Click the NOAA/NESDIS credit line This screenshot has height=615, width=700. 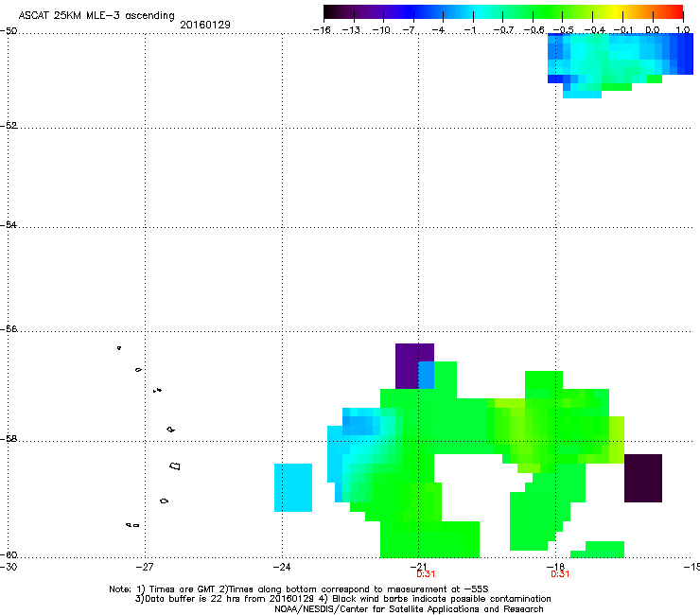pos(409,609)
